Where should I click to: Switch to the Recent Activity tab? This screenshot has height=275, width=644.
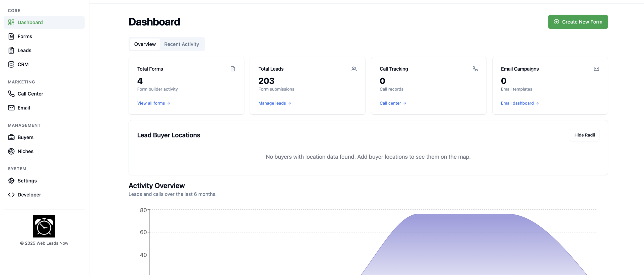tap(181, 44)
